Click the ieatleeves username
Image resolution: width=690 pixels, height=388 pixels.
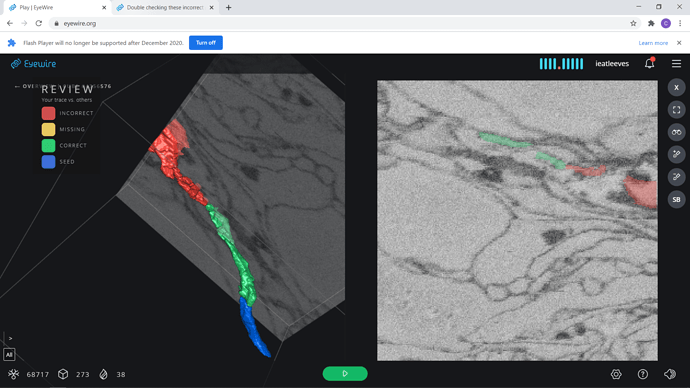[612, 64]
